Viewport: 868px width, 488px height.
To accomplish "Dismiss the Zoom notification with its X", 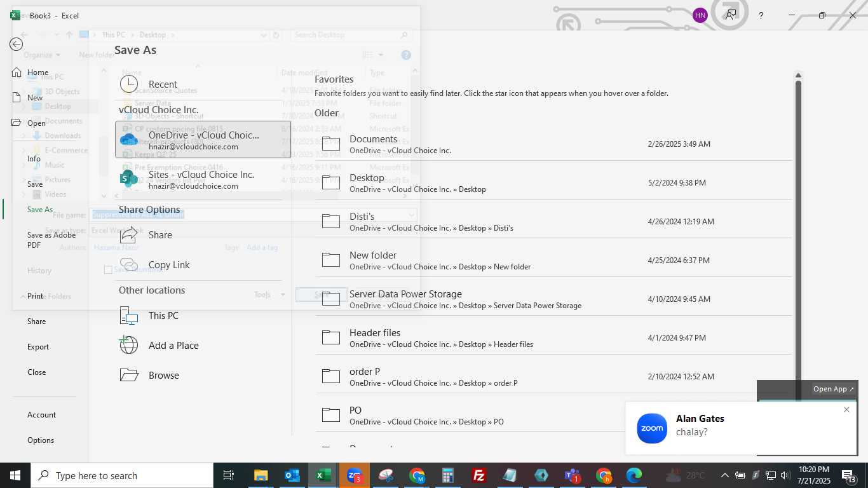I will pos(846,409).
